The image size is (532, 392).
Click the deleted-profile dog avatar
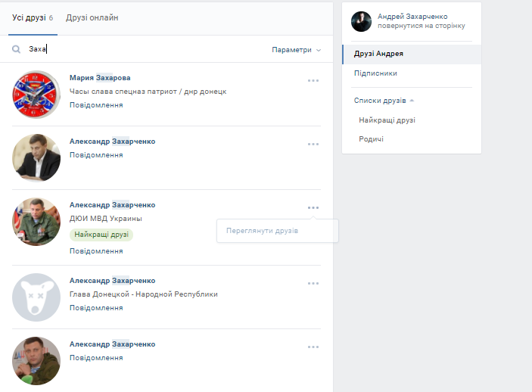click(36, 297)
